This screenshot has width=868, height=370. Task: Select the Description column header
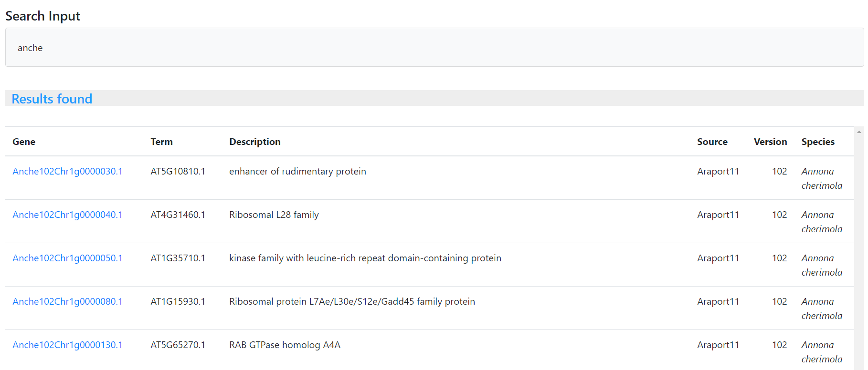pyautogui.click(x=254, y=142)
